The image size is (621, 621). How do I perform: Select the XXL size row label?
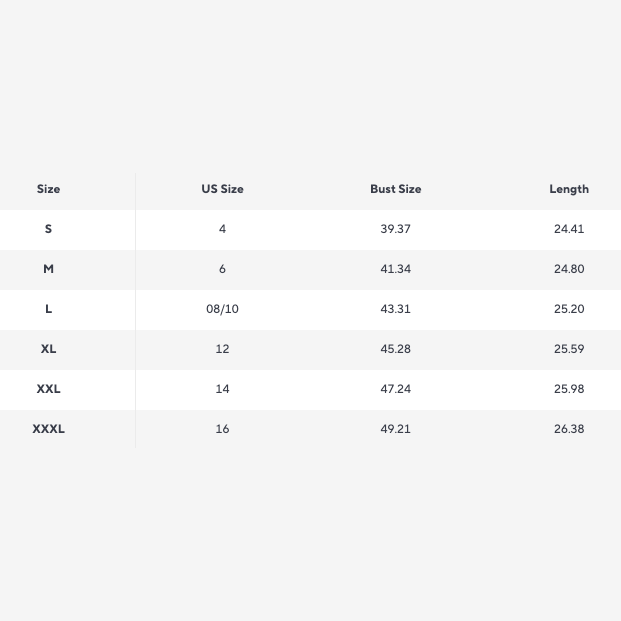point(48,389)
